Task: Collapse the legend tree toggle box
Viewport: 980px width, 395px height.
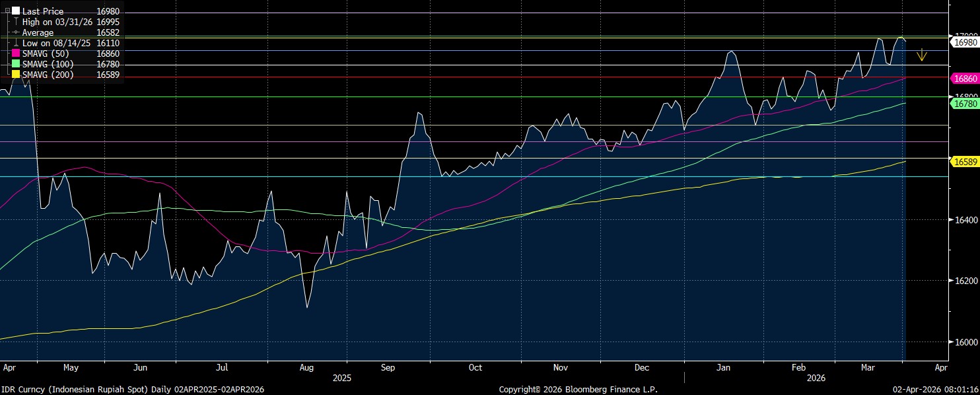Action: coord(7,11)
